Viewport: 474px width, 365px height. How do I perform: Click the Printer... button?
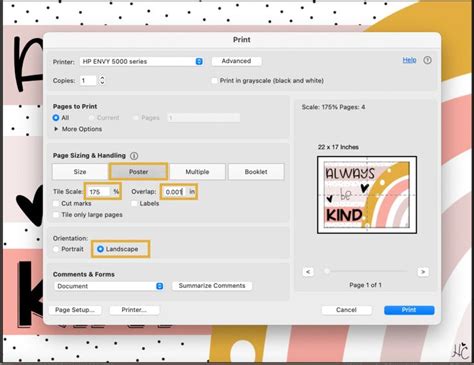tap(134, 310)
